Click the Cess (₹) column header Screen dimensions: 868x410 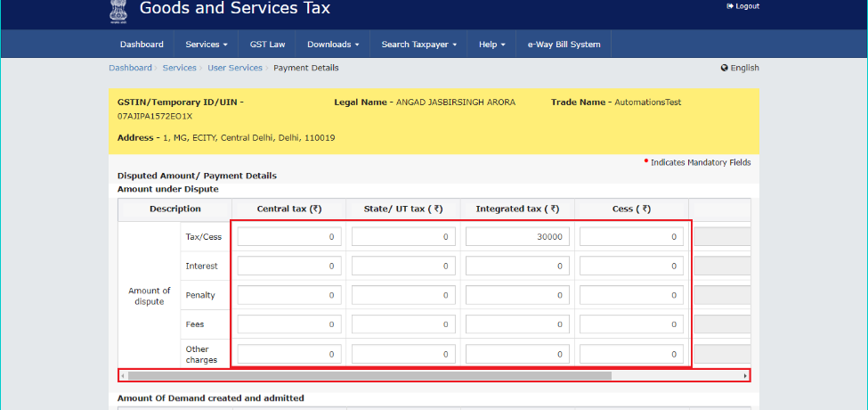coord(631,209)
